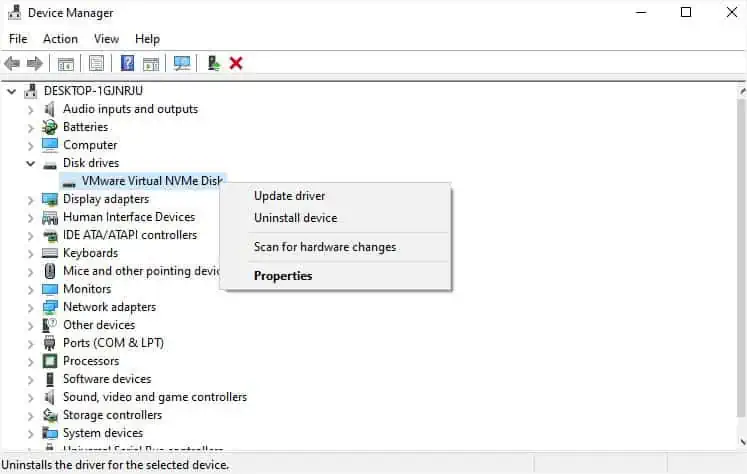Click the Processors chip icon
747x474 pixels.
pos(50,361)
